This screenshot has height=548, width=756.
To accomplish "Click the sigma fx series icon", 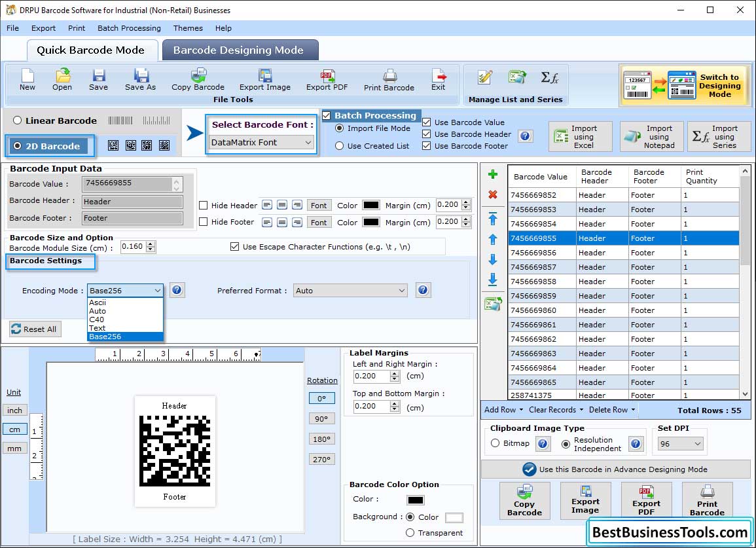I will point(550,77).
